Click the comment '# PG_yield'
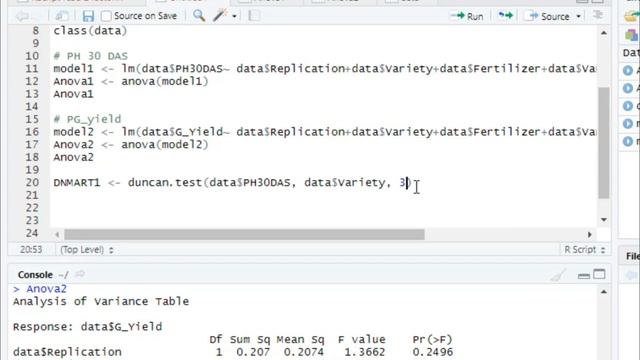 (87, 119)
